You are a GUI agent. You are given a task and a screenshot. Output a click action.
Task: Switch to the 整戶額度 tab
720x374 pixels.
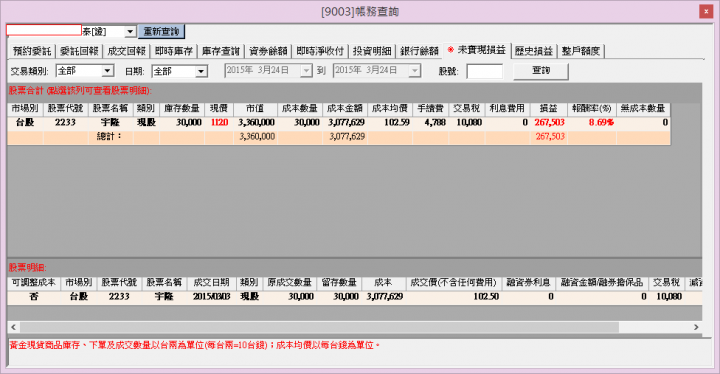point(581,51)
